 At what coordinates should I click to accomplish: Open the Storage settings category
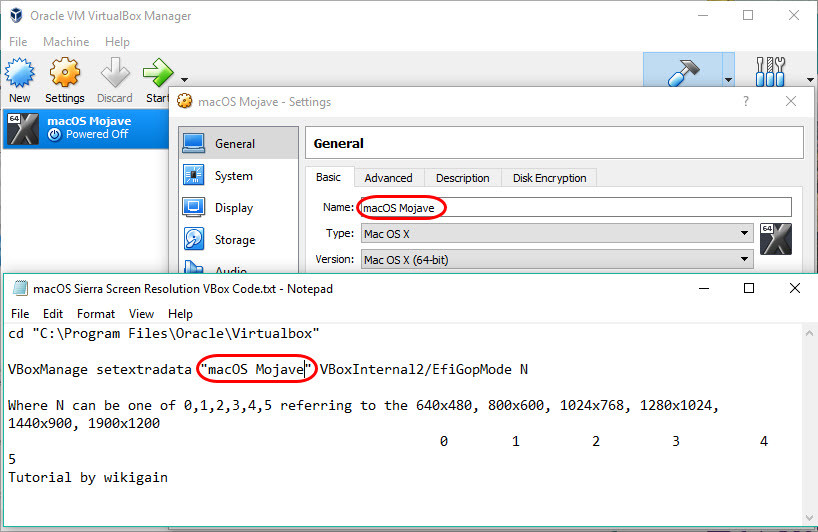238,239
